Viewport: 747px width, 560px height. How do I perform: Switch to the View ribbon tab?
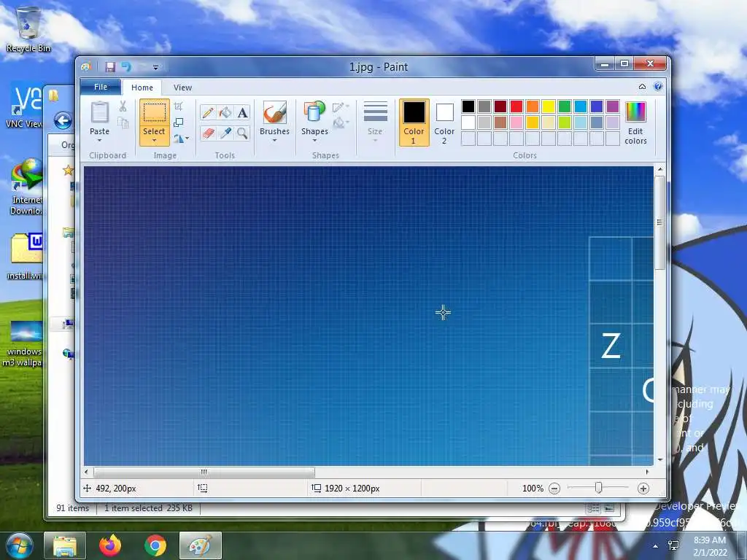pyautogui.click(x=182, y=87)
